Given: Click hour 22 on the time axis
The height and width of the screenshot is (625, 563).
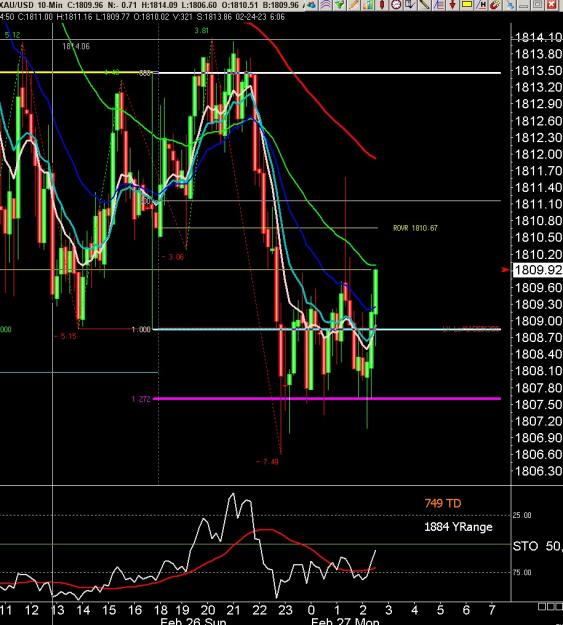Looking at the screenshot, I should click(260, 610).
